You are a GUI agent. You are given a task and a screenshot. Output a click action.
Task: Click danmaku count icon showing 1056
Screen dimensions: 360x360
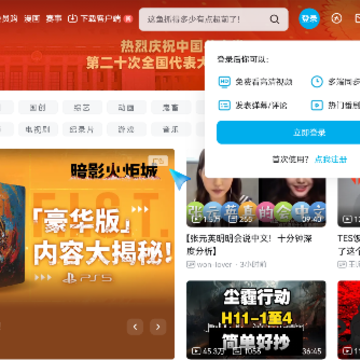(x=237, y=351)
